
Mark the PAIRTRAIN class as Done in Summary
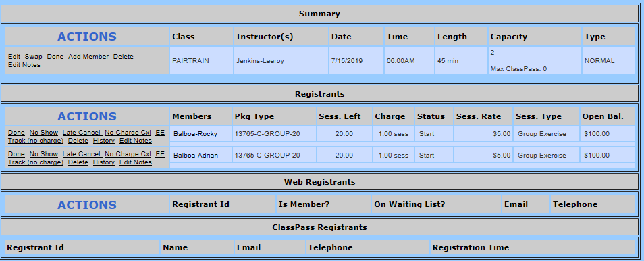pyautogui.click(x=55, y=57)
